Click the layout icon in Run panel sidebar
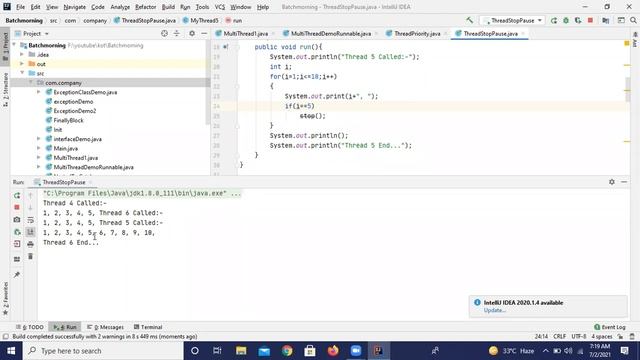Viewport: 640px width, 360px height. coord(17,259)
